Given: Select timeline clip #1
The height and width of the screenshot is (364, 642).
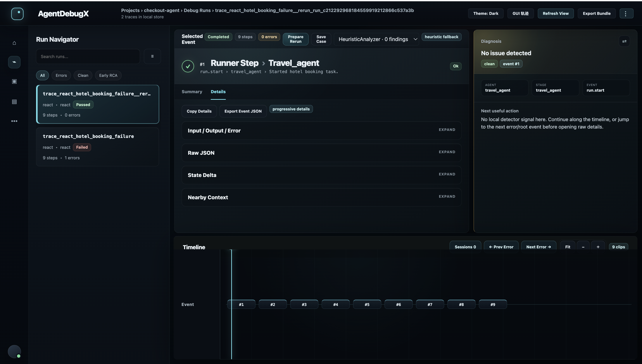Looking at the screenshot, I should [x=241, y=304].
